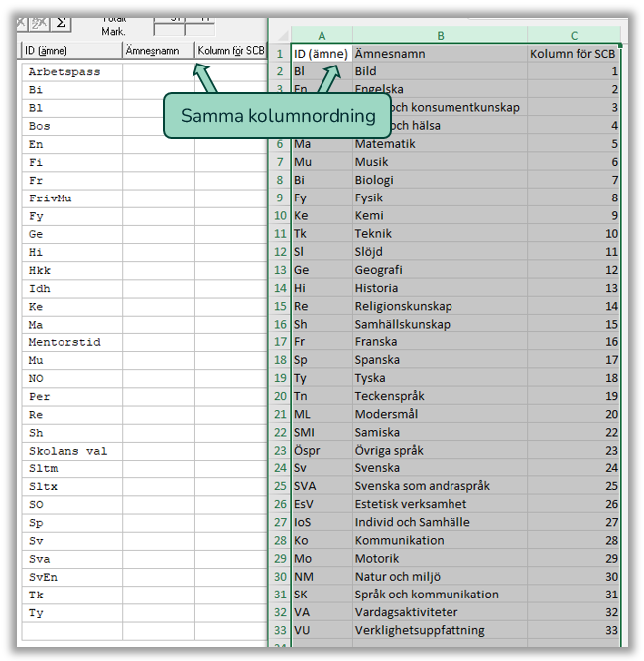
Task: Click the empty Mark. input field
Action: pyautogui.click(x=170, y=30)
